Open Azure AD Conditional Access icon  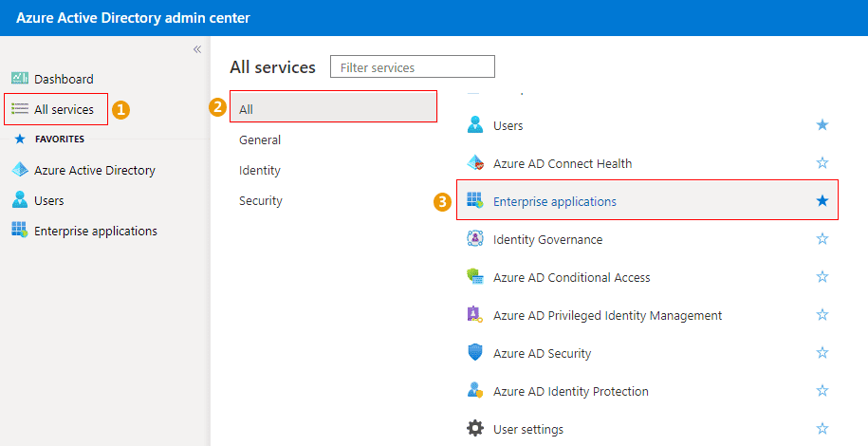pyautogui.click(x=475, y=277)
